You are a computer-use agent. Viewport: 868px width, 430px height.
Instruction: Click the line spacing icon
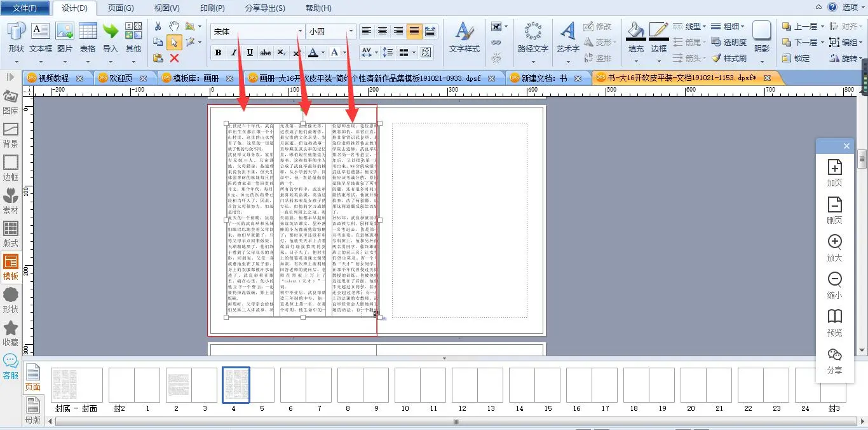[x=388, y=52]
